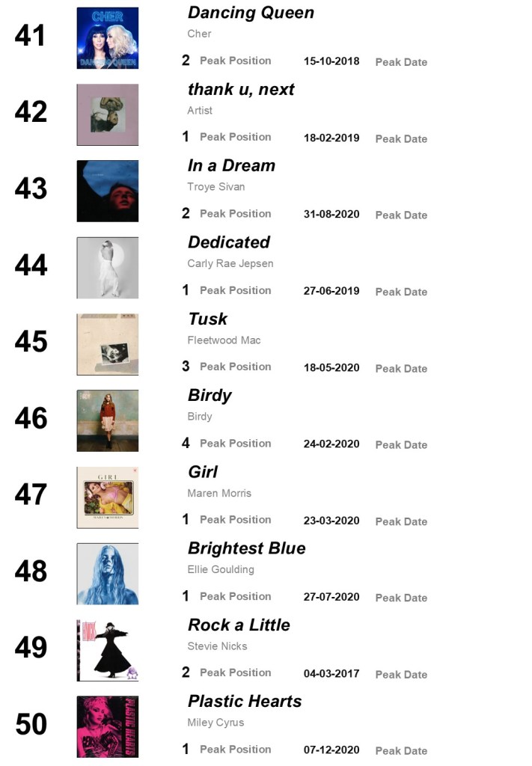Select the In a Dream cover thumbnail
Viewport: 532px width, 766px height.
pos(107,191)
